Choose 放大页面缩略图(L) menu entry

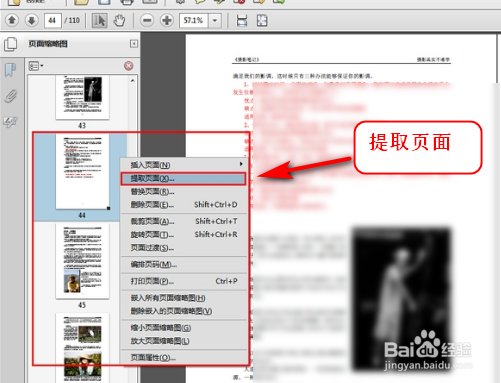[184, 341]
